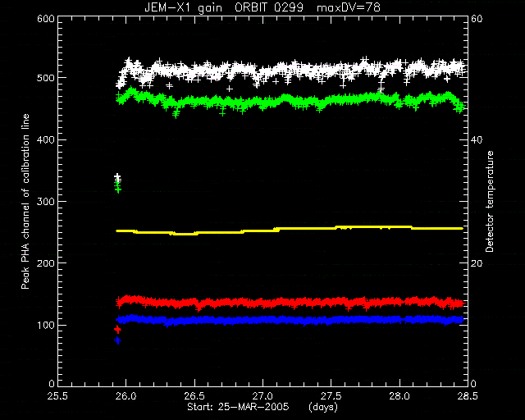Click the Start: 25-MAR-2005 axis caption
The height and width of the screenshot is (420, 525).
tap(238, 407)
